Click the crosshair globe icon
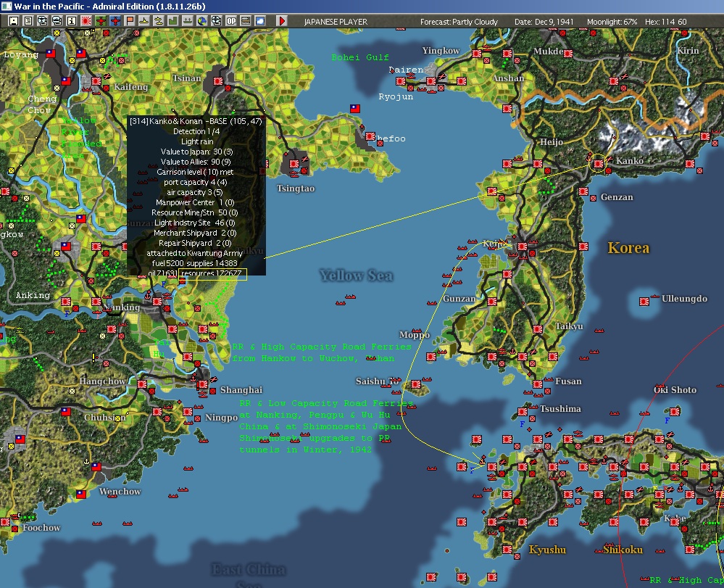 [x=216, y=21]
